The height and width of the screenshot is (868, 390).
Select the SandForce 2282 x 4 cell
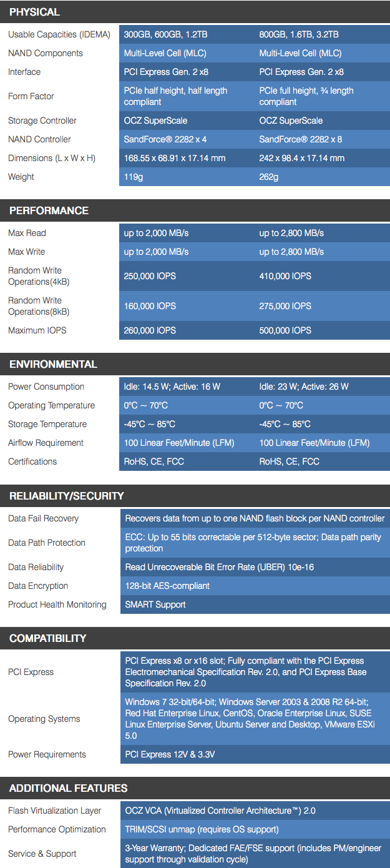165,139
